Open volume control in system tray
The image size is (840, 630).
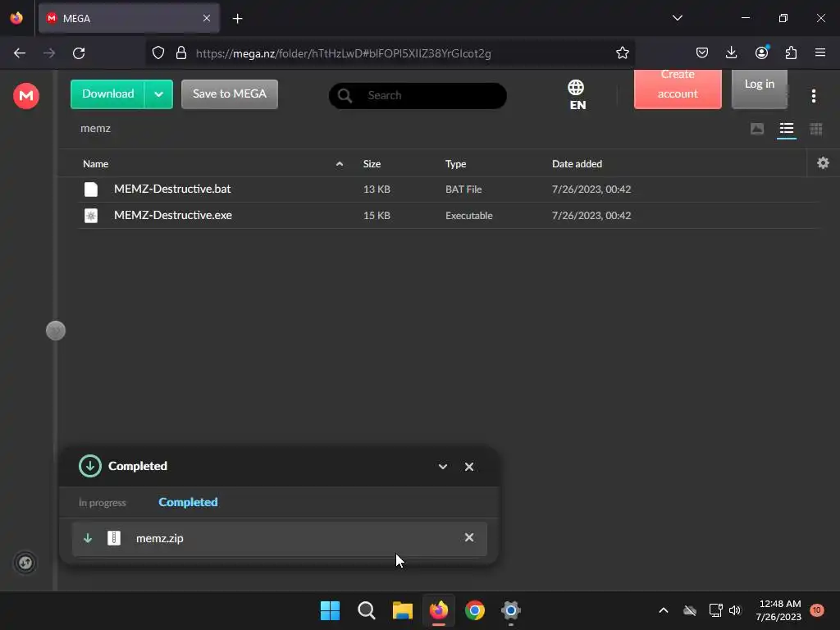pyautogui.click(x=735, y=610)
